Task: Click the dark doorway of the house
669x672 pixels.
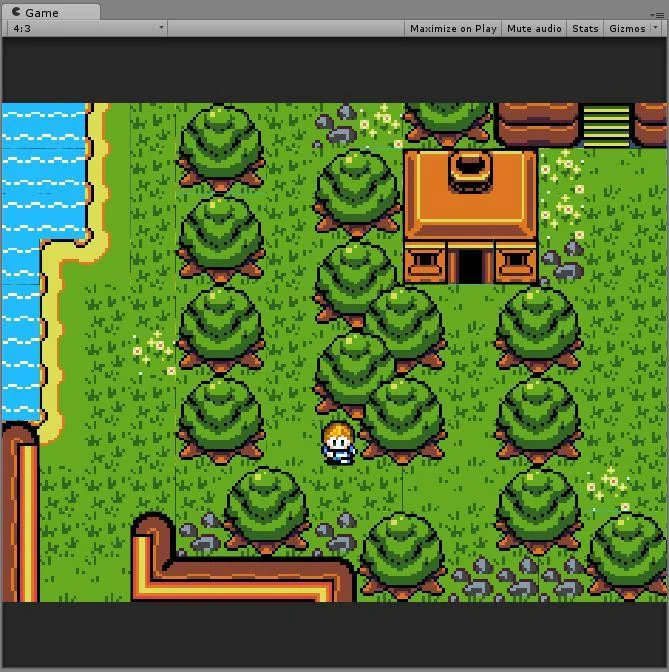Action: point(471,266)
